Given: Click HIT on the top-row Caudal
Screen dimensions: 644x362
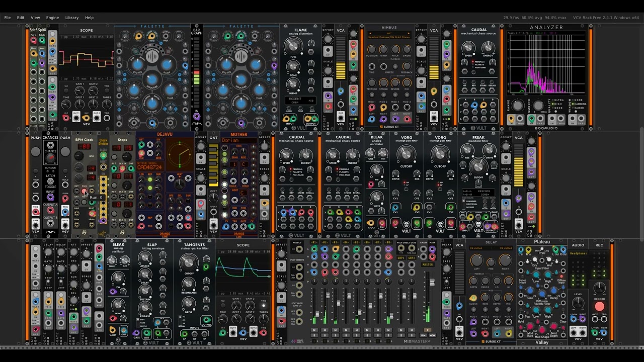Looking at the screenshot, I should coord(465,81).
